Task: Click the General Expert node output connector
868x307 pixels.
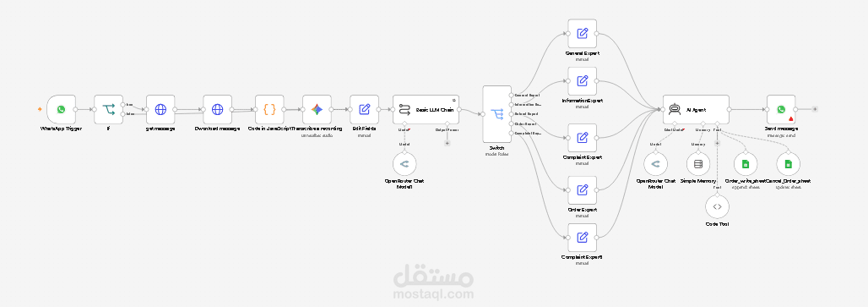Action: click(x=597, y=33)
